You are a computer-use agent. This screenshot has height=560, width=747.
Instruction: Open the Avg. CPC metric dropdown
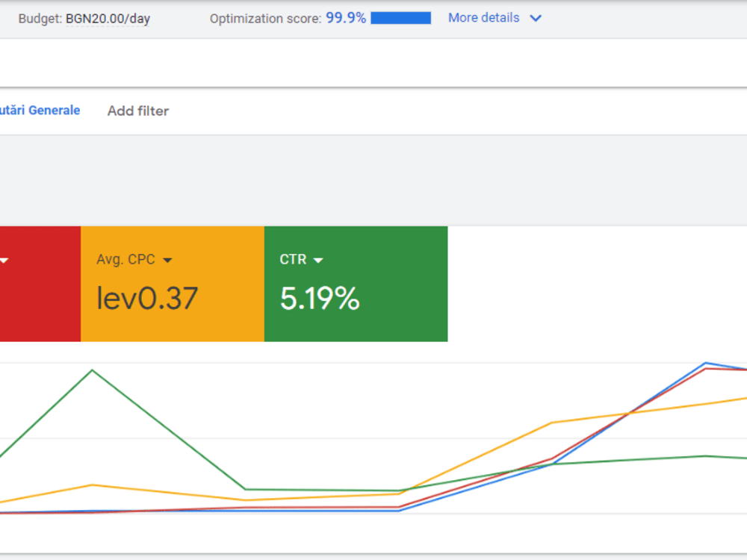(167, 260)
